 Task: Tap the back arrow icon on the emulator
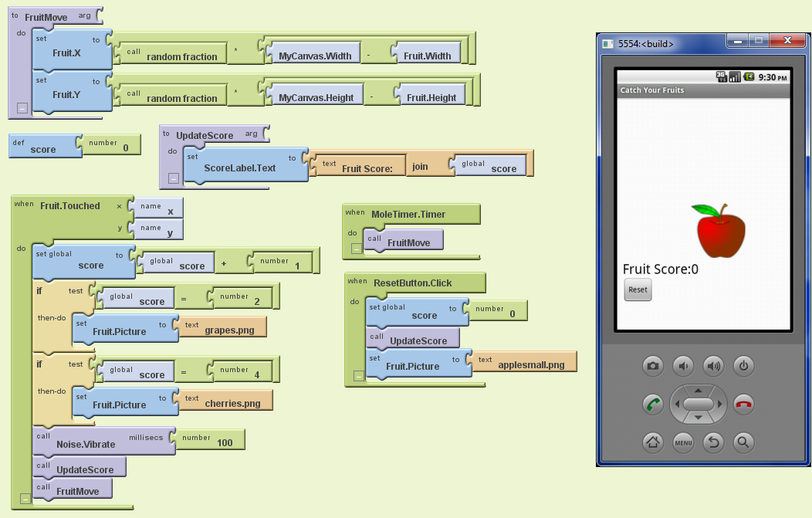point(712,443)
